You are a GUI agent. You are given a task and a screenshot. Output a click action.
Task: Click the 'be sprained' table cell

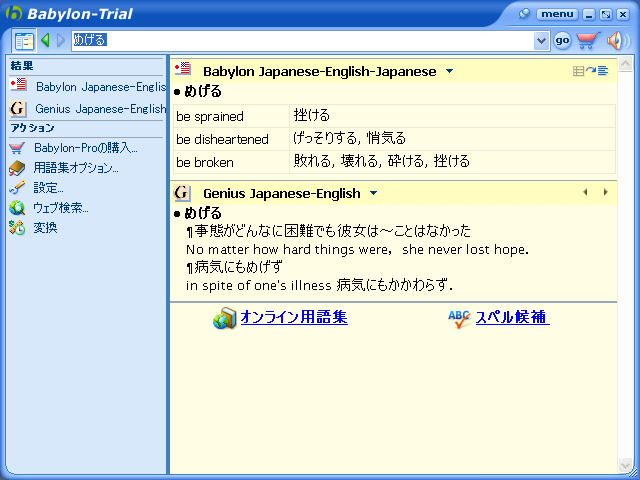point(231,116)
